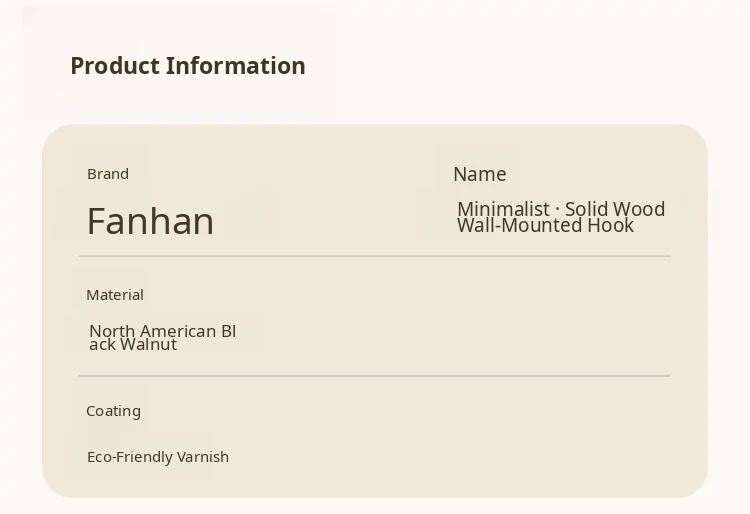
Task: Select the Fanhan brand name
Action: tap(150, 221)
